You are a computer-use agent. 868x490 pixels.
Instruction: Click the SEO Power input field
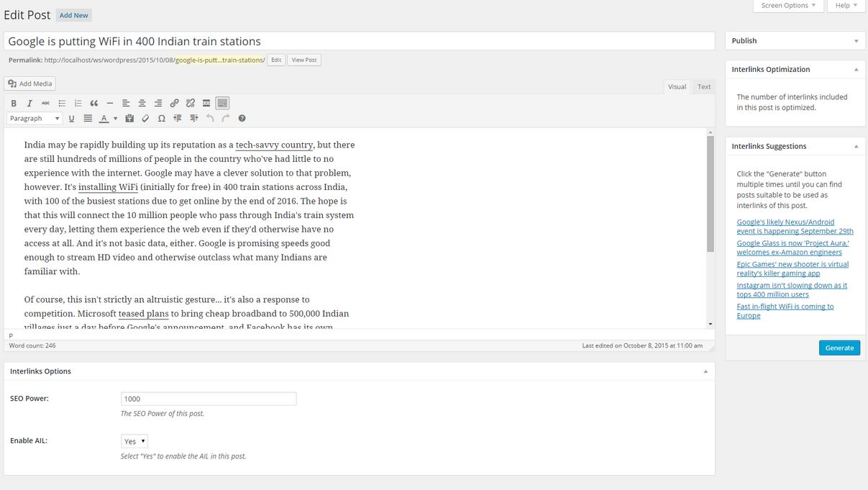[209, 399]
